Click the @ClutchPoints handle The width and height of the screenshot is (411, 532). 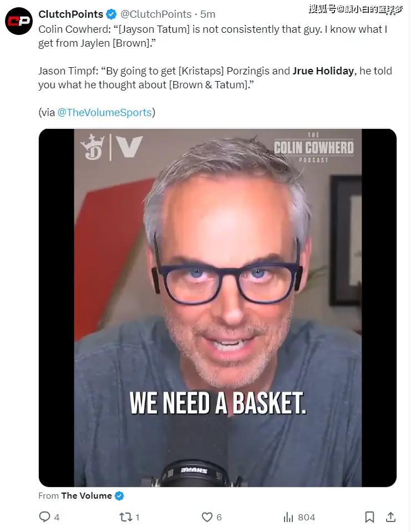click(x=156, y=14)
